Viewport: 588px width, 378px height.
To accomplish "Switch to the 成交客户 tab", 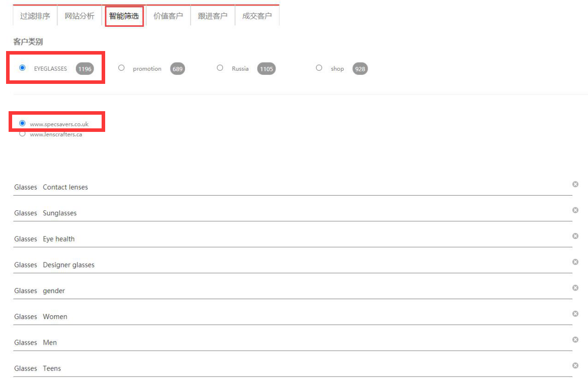I will point(257,16).
